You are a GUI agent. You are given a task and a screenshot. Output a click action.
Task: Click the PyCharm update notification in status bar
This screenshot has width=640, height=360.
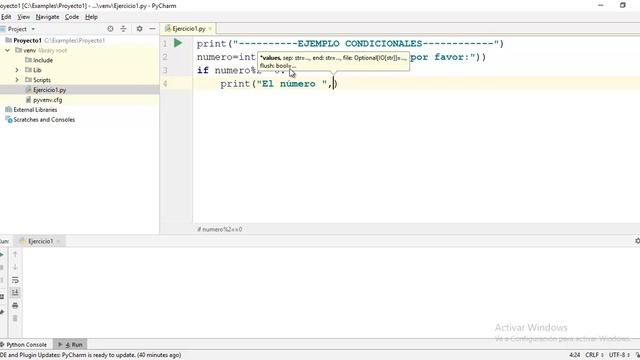[x=91, y=355]
